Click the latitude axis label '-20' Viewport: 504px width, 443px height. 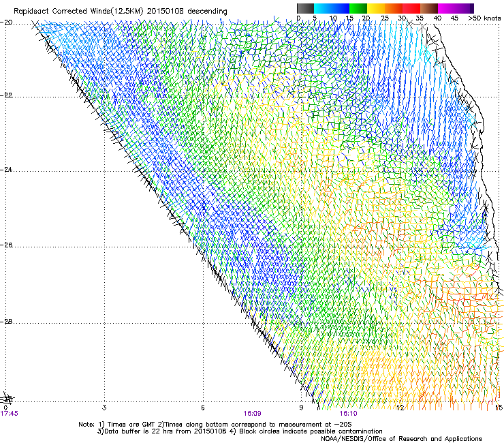click(6, 22)
